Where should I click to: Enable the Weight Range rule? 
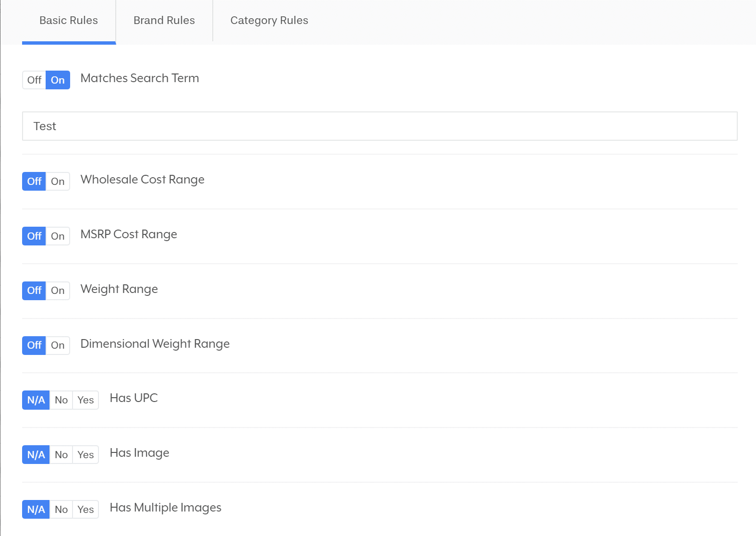click(x=58, y=291)
